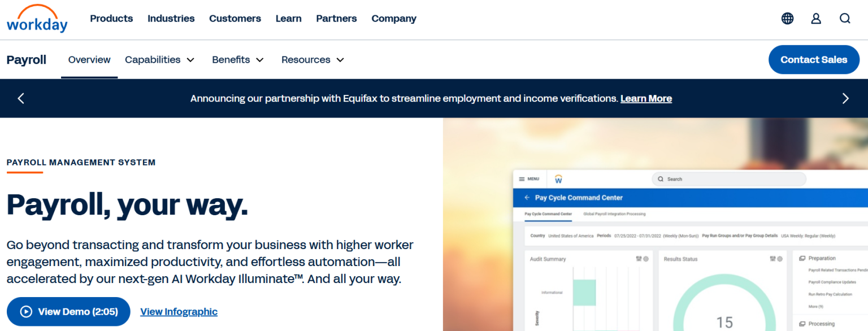868x331 pixels.
Task: Click the Workday logo
Action: pyautogui.click(x=37, y=19)
